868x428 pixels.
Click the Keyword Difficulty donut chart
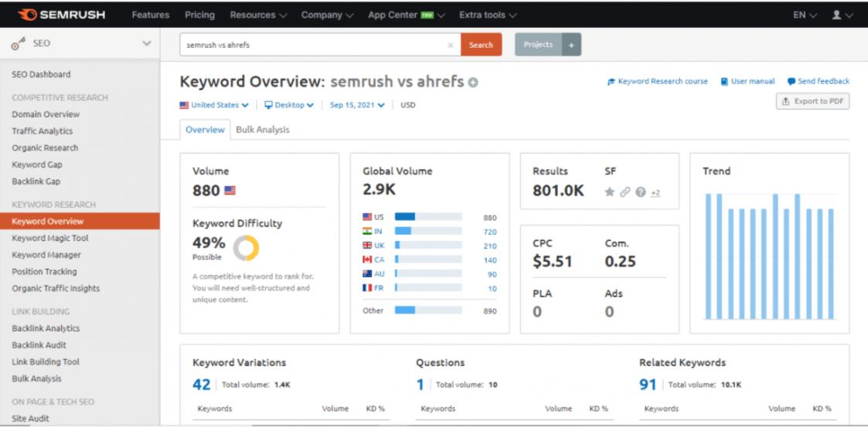pos(245,248)
